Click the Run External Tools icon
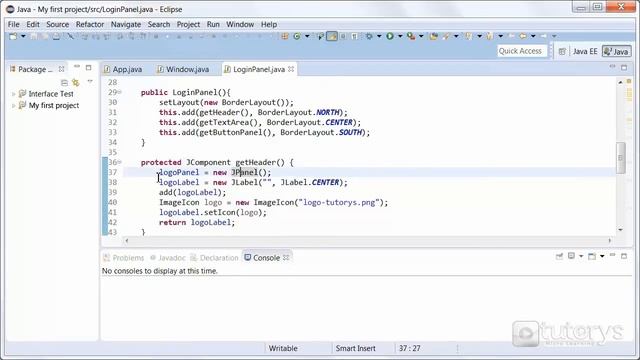This screenshot has height=360, width=640. click(411, 36)
